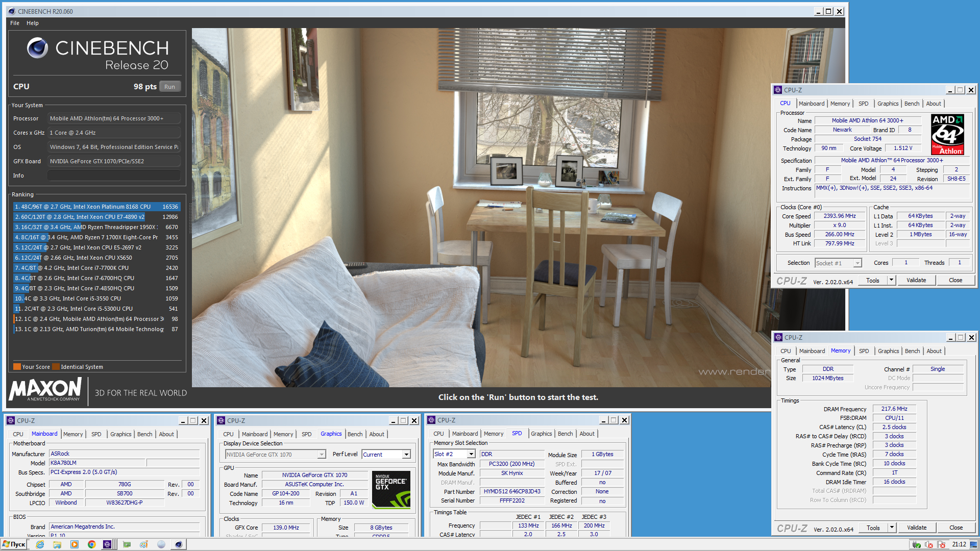
Task: Click Part Number HYMD512 646CP8JD43
Action: click(x=512, y=492)
